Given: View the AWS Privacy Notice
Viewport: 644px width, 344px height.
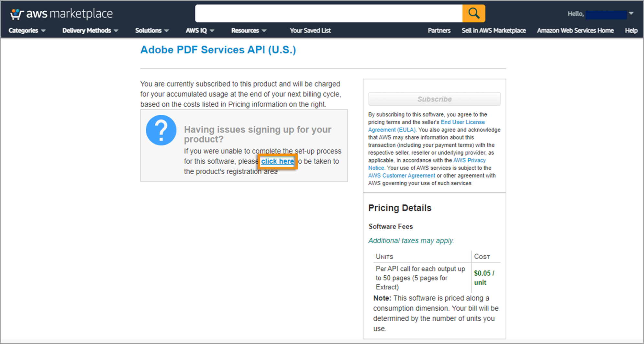Looking at the screenshot, I should pyautogui.click(x=469, y=160).
